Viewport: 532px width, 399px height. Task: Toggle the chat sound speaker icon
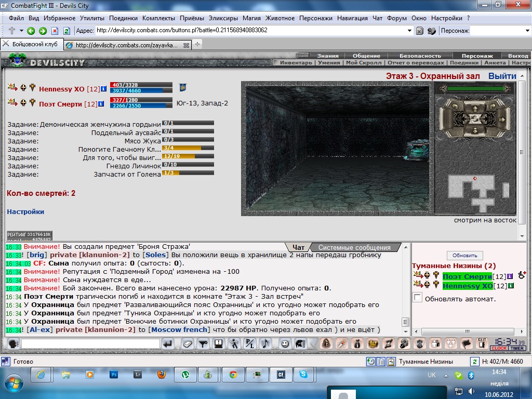[265, 344]
